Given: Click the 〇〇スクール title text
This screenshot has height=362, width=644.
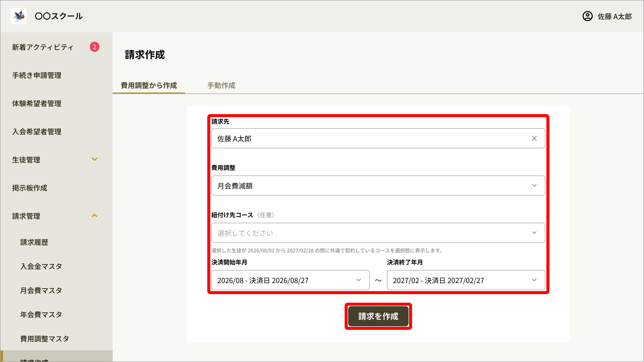Looking at the screenshot, I should 59,16.
